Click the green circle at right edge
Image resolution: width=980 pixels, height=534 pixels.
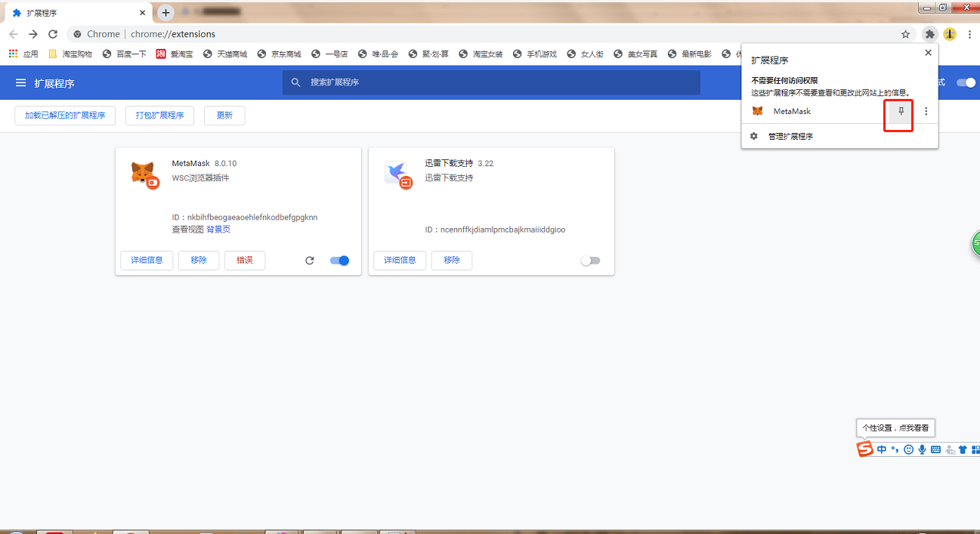(975, 243)
